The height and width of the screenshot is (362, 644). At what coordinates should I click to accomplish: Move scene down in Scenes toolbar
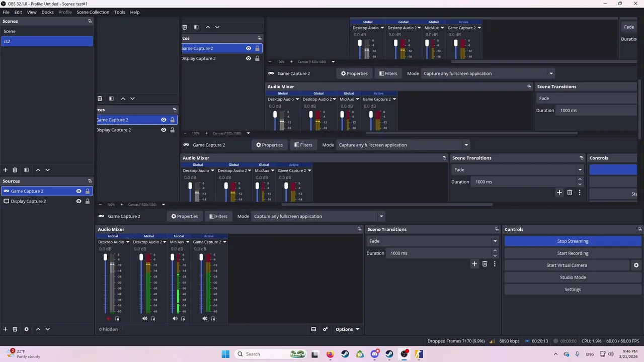[48, 170]
